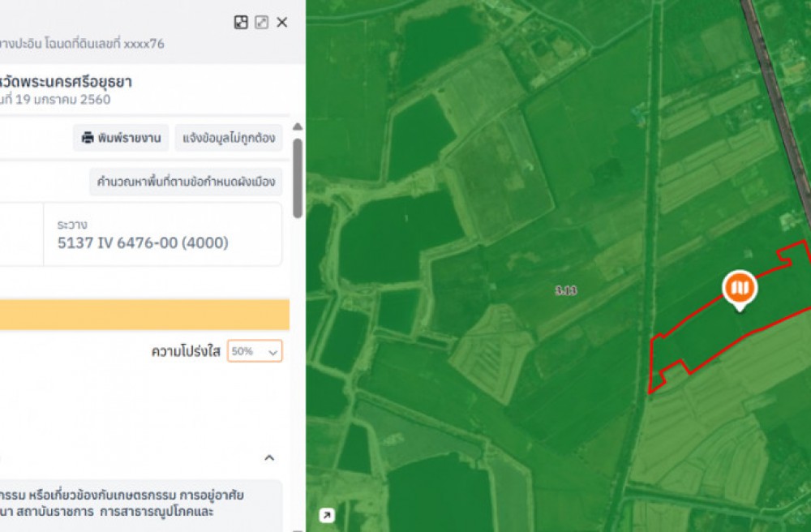Click the gray zoning description text box
811x532 pixels.
pos(138,504)
